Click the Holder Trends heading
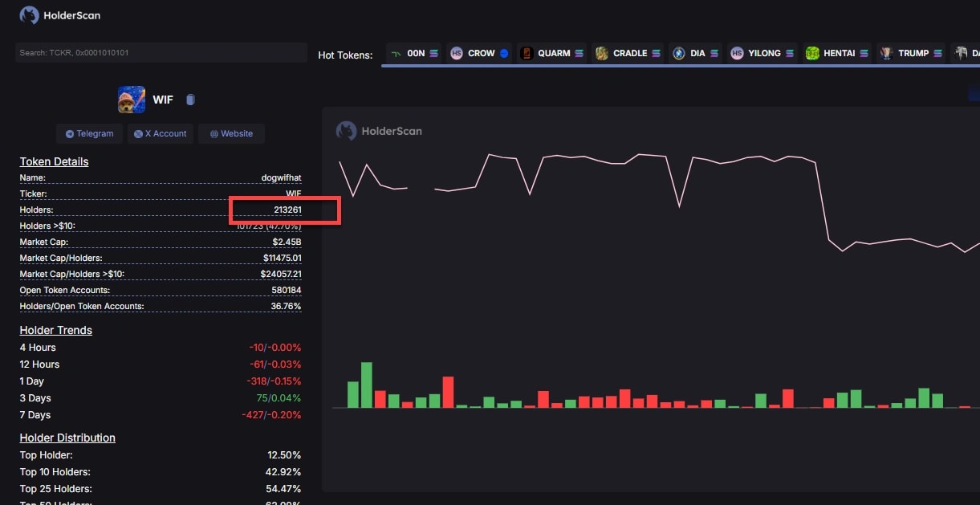Image resolution: width=980 pixels, height=505 pixels. point(55,330)
